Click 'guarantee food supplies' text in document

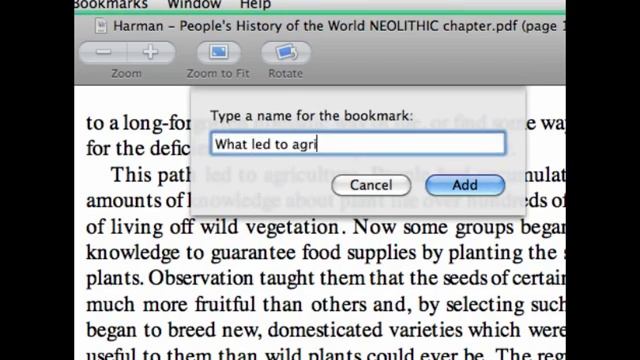314,253
